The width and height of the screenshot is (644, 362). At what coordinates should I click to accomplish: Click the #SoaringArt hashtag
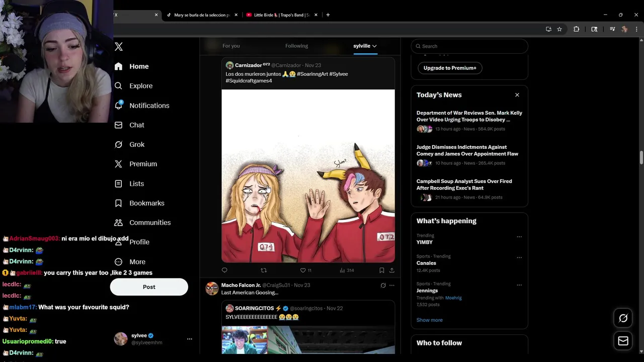(312, 74)
